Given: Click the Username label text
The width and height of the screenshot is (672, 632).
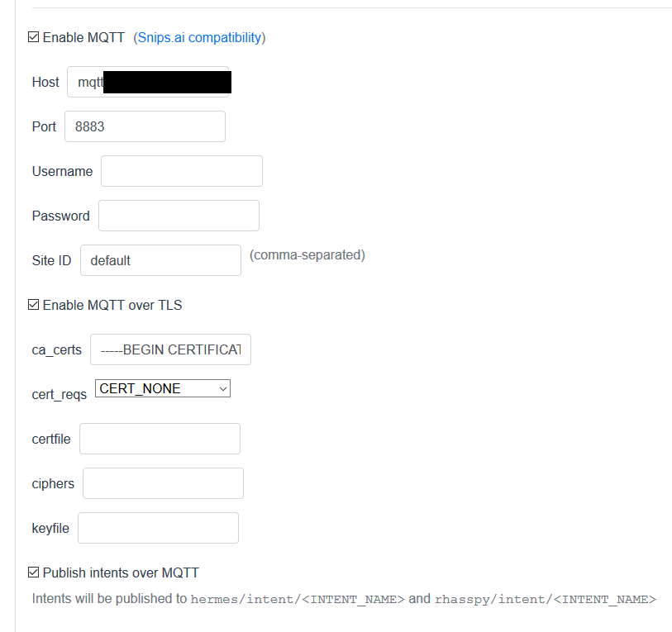Looking at the screenshot, I should click(62, 171).
